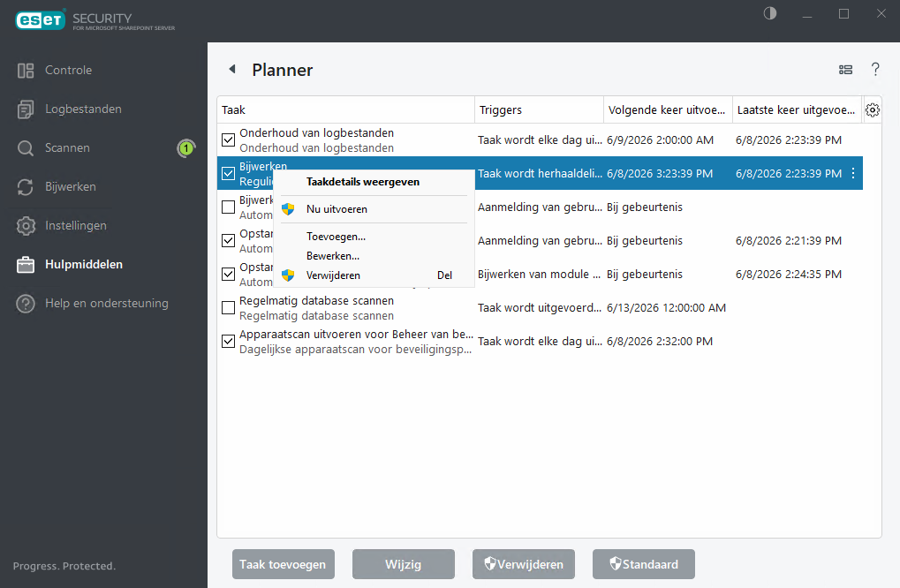Go back with the Planner back arrow
Image resolution: width=900 pixels, height=588 pixels.
pos(232,70)
